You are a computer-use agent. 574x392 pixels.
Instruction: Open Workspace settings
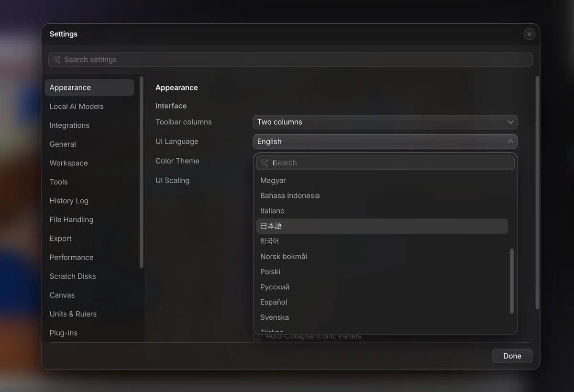(89, 163)
